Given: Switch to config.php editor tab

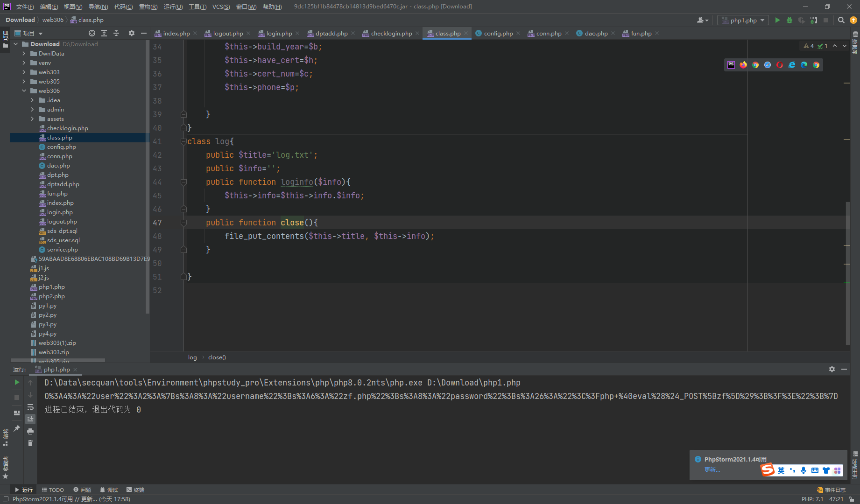Looking at the screenshot, I should [x=498, y=33].
